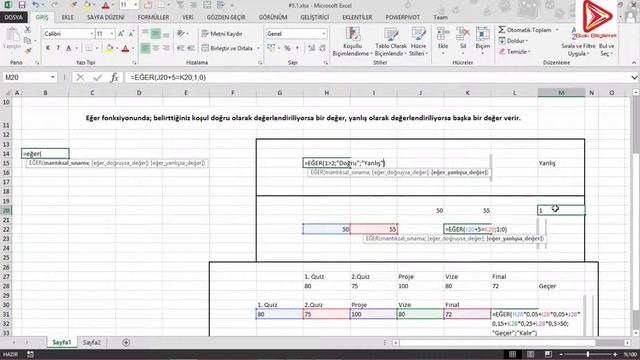Add a new sheet with plus button
The width and height of the screenshot is (640, 360).
tap(126, 342)
